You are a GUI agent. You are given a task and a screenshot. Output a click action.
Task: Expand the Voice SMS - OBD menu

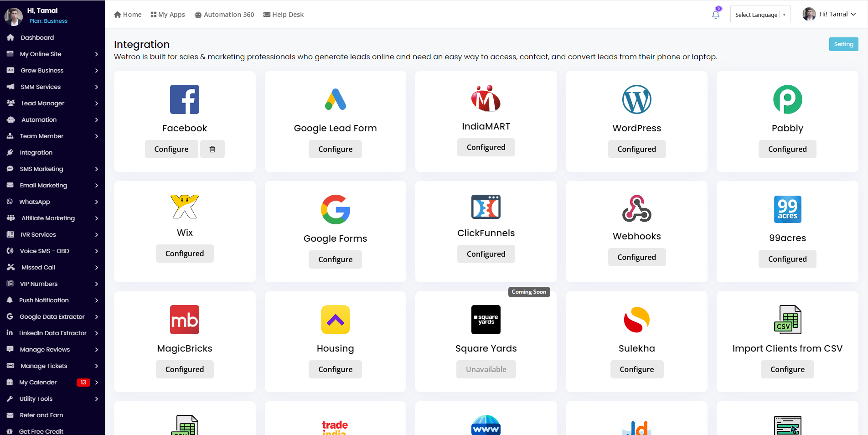52,251
